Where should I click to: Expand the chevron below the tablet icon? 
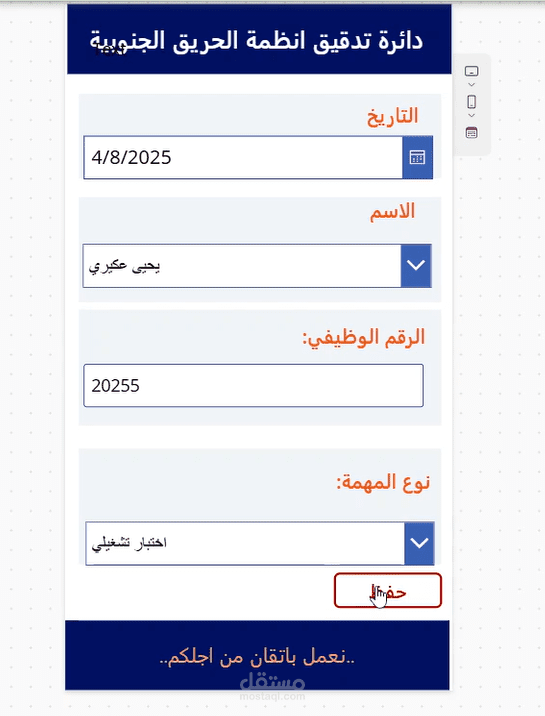point(472,85)
